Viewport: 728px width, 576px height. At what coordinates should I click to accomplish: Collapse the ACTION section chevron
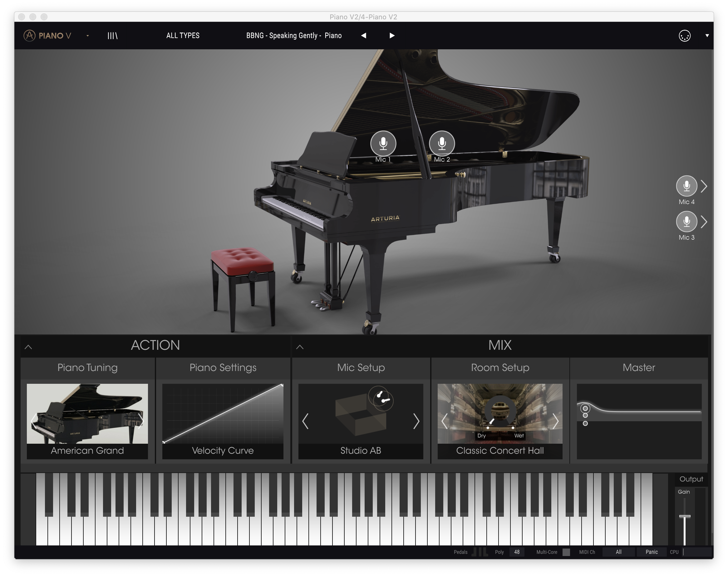pos(28,347)
